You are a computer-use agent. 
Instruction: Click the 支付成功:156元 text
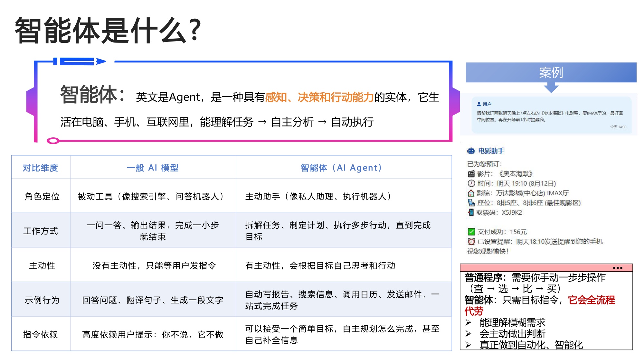pyautogui.click(x=502, y=232)
